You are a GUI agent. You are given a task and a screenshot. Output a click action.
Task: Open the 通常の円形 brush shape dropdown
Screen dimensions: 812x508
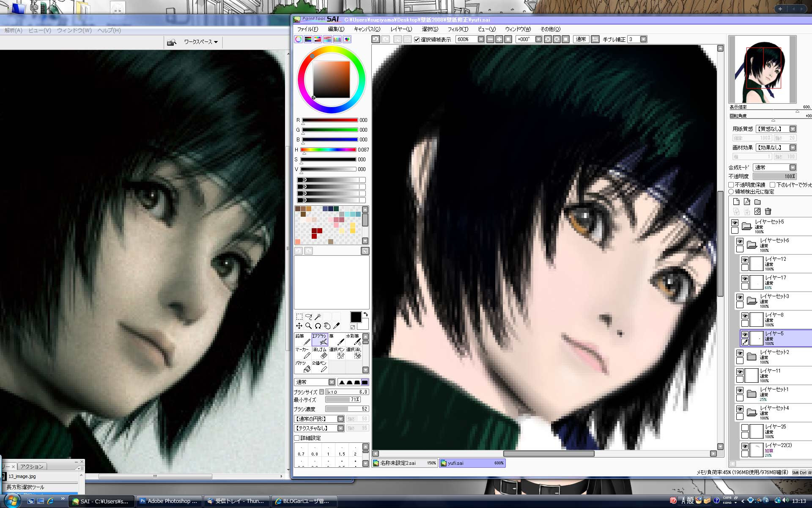tap(340, 419)
